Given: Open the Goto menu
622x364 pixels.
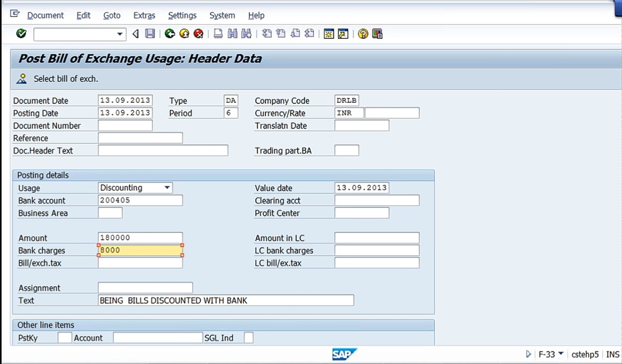Looking at the screenshot, I should click(x=112, y=15).
